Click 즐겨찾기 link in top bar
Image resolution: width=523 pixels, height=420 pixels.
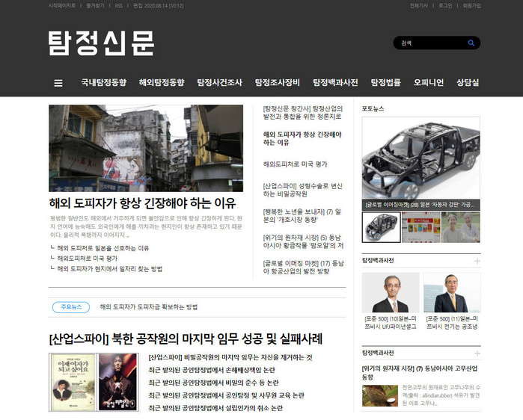pos(95,6)
